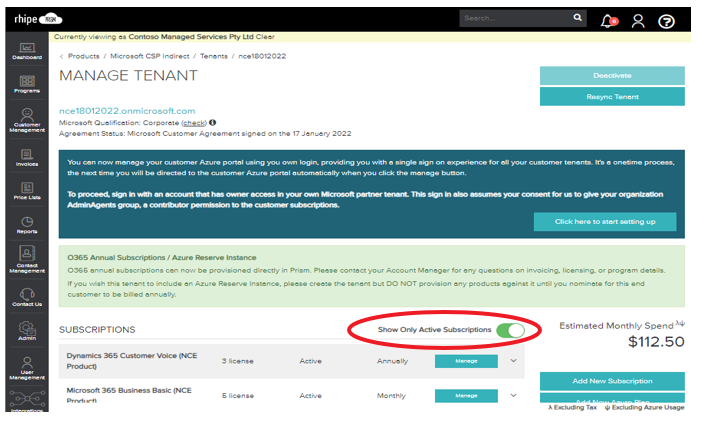Screen dimensions: 708x428
Task: Go to Tenants breadcrumb
Action: tap(214, 56)
